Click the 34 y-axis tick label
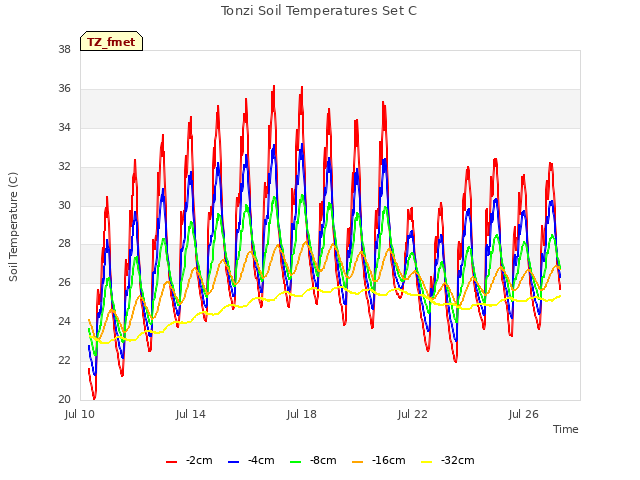Image resolution: width=640 pixels, height=480 pixels. [64, 127]
